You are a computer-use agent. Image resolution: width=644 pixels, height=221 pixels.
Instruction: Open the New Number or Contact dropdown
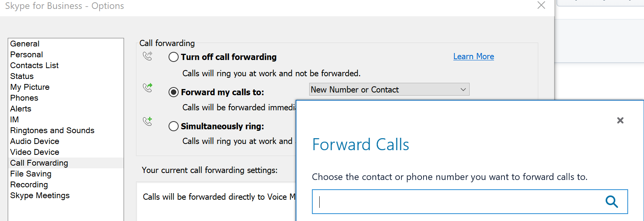[389, 89]
